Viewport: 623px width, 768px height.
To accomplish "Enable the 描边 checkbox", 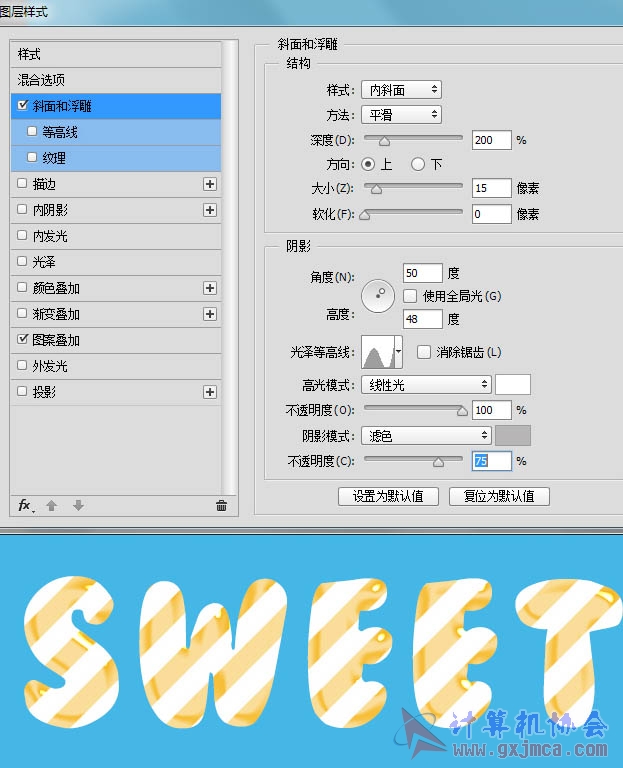I will coord(22,183).
